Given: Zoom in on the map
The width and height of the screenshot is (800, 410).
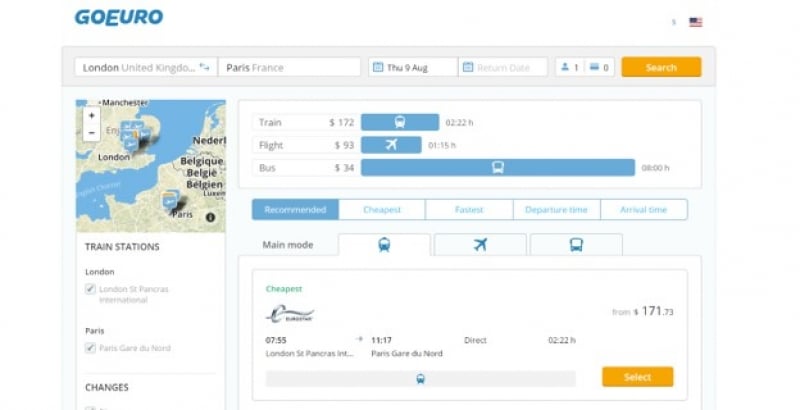Looking at the screenshot, I should coord(91,116).
